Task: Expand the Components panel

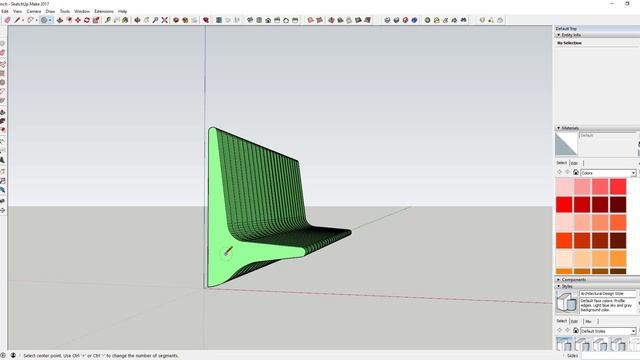Action: point(559,280)
